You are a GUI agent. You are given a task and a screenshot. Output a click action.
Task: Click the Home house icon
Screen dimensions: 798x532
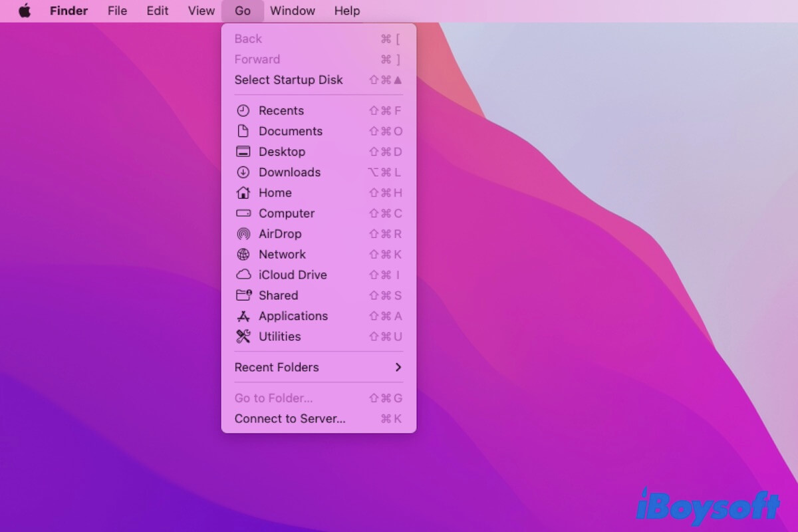243,193
